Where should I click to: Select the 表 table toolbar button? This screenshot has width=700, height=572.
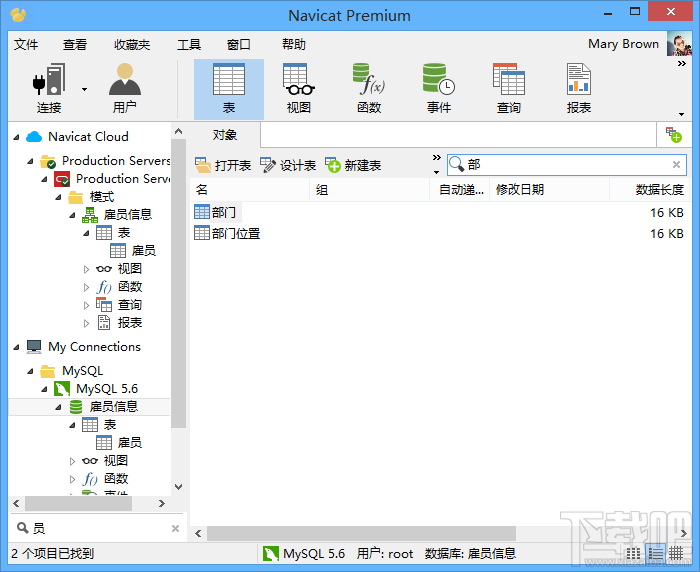click(x=229, y=88)
